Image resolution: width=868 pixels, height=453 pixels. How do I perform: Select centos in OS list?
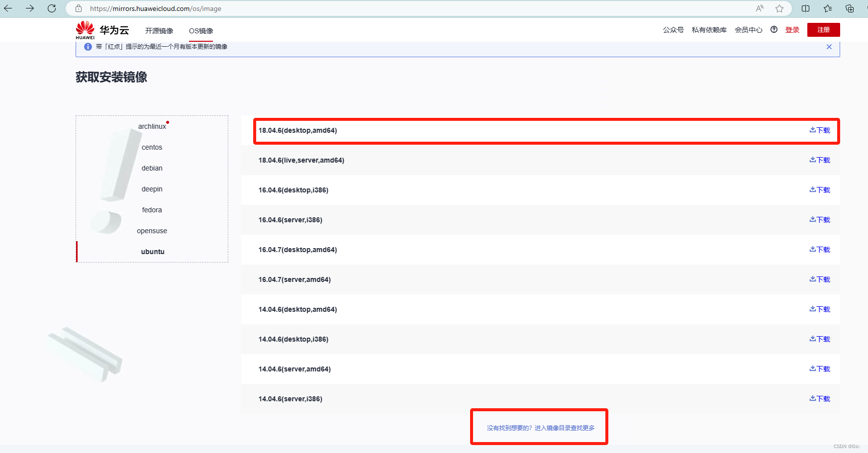click(x=152, y=147)
